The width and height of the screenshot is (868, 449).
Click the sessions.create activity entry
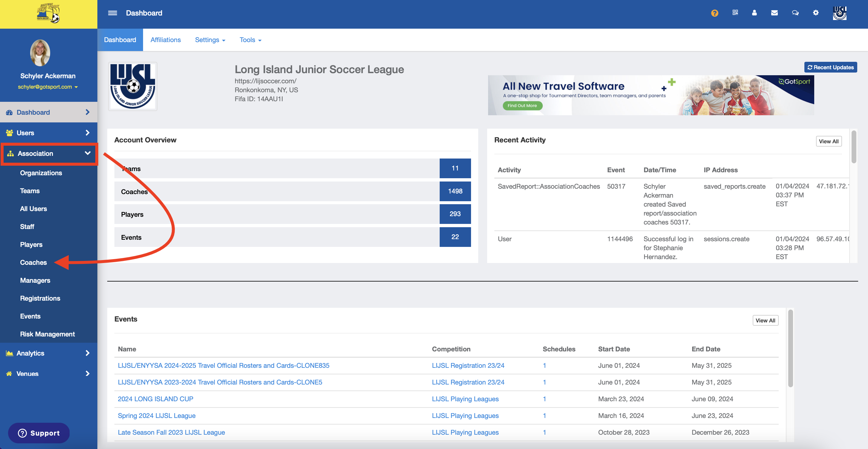(x=726, y=239)
